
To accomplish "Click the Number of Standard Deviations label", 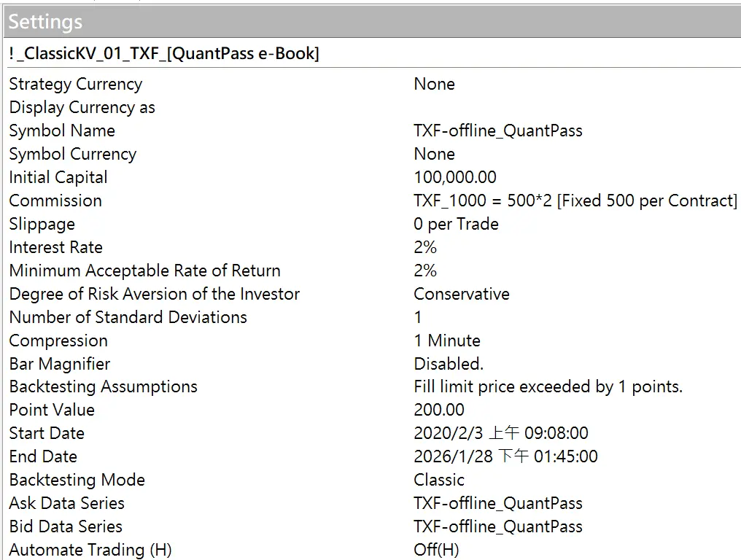I will tap(128, 317).
